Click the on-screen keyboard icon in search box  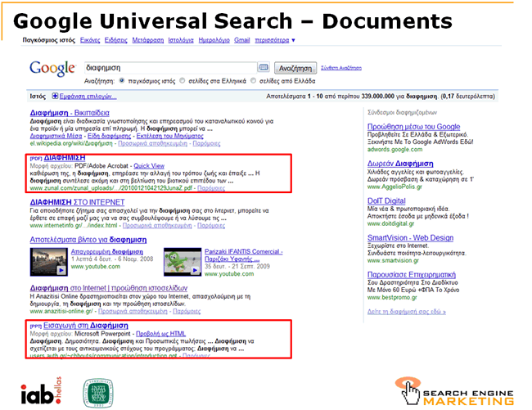(x=264, y=67)
